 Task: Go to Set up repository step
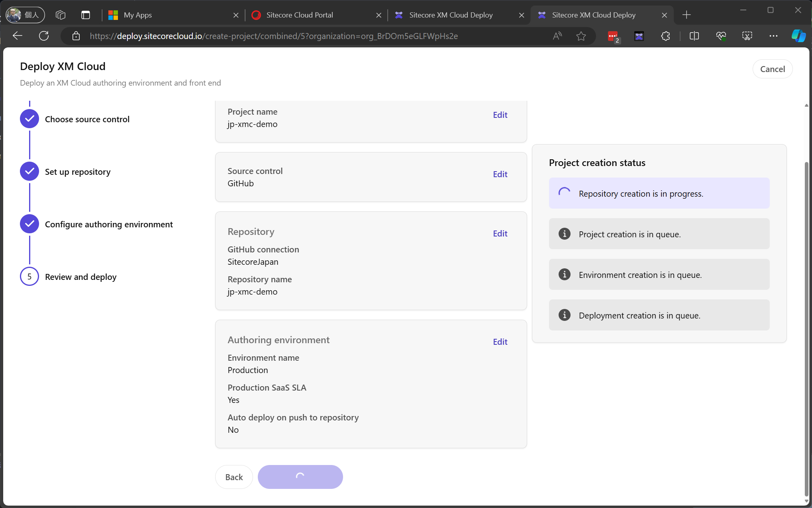[78, 172]
